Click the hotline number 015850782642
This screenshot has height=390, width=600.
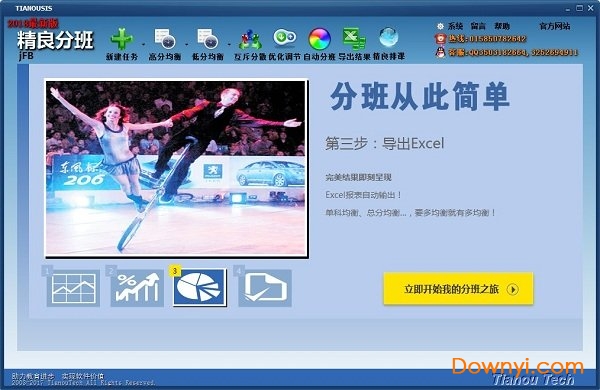coord(497,39)
